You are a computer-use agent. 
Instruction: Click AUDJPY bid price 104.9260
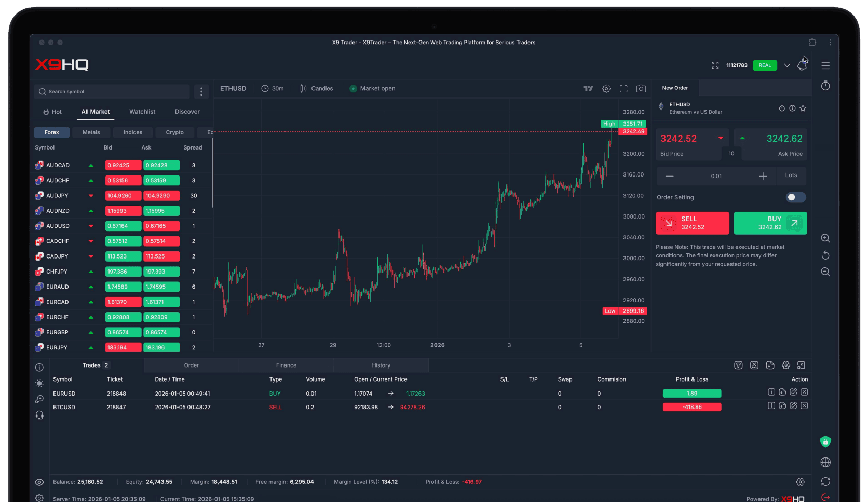coord(123,196)
